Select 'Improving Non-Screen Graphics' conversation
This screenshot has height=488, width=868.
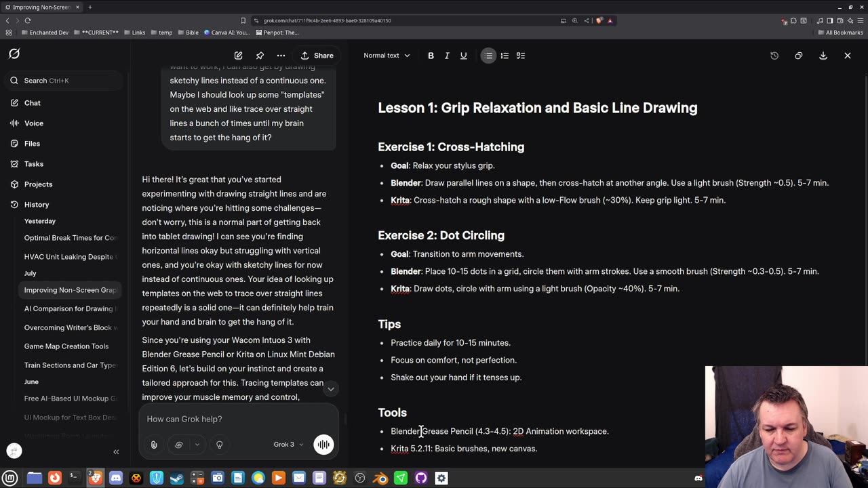[x=71, y=290]
